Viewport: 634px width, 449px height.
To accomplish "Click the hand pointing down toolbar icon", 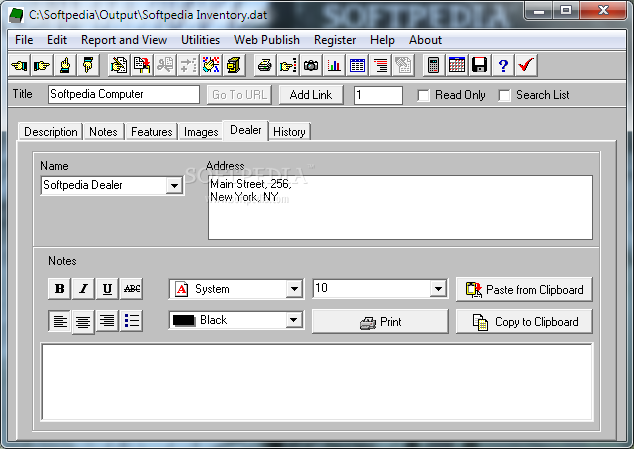I will (88, 65).
